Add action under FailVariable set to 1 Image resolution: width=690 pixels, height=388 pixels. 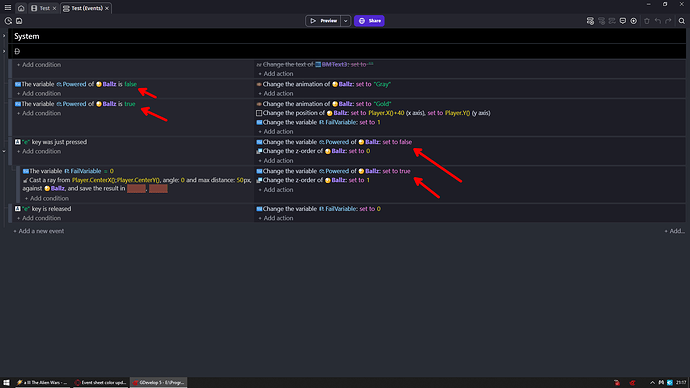pos(275,132)
